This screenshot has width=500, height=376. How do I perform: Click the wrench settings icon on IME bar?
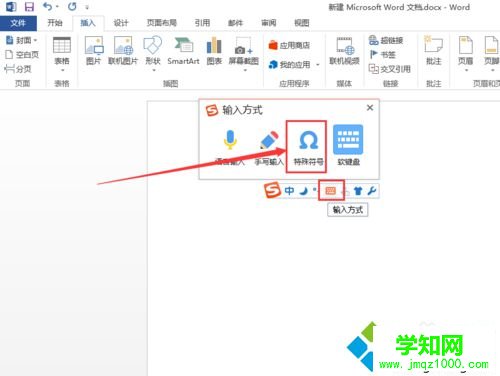tap(372, 191)
